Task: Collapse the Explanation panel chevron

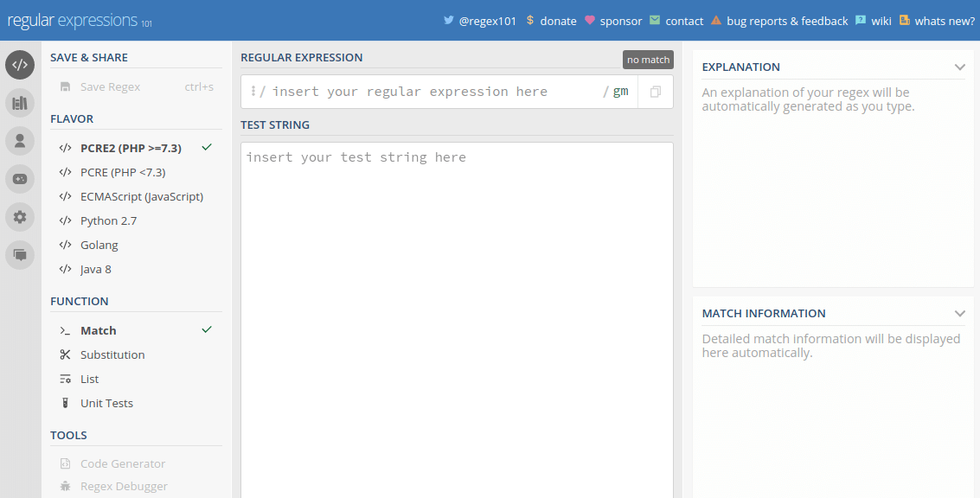Action: pos(959,67)
